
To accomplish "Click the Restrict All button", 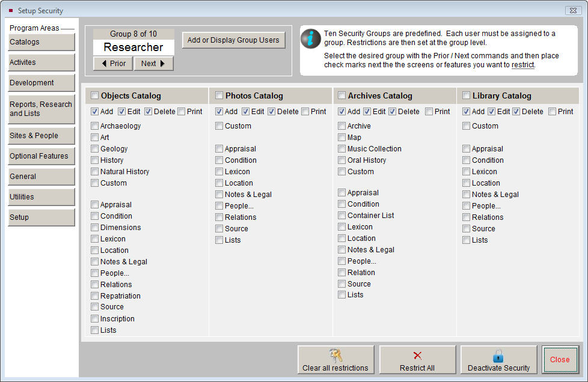I will 417,360.
